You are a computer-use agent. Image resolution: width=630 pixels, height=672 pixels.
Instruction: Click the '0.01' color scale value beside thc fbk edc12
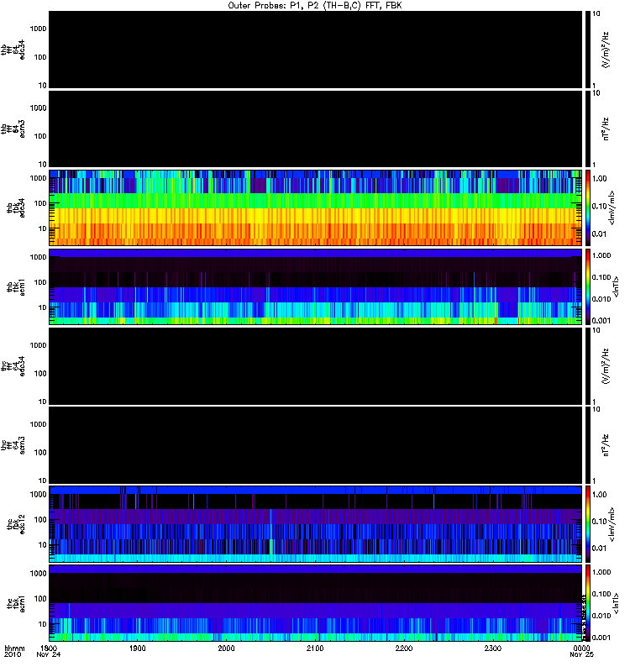[599, 549]
